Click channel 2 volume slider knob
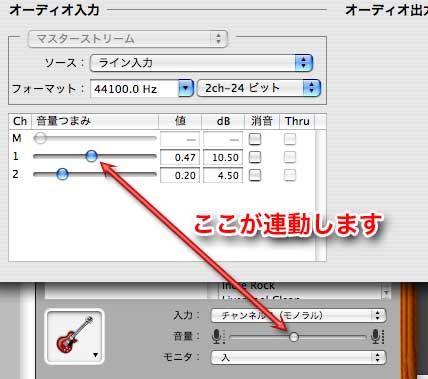The image size is (428, 379). point(62,174)
